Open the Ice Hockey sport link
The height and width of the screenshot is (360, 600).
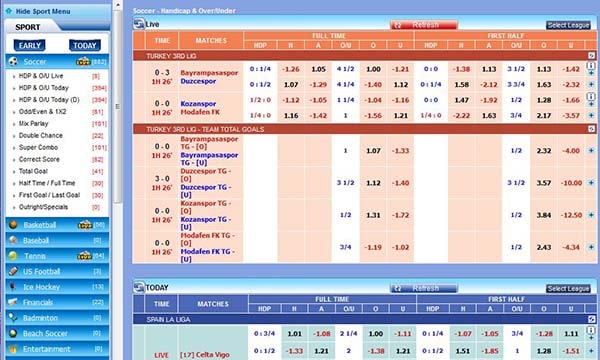pos(41,287)
